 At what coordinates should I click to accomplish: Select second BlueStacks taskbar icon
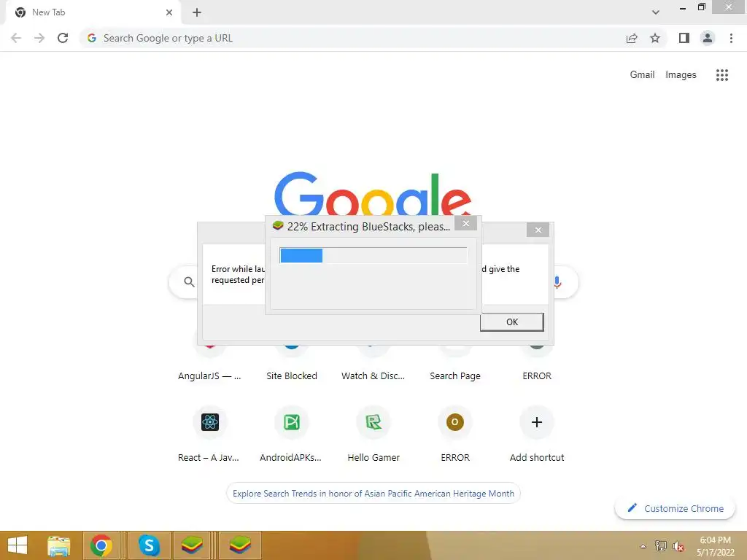(x=239, y=545)
